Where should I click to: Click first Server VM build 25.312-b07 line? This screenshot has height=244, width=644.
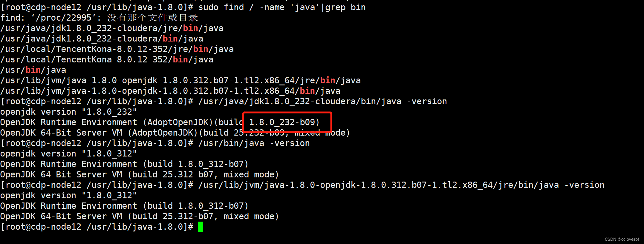coord(139,174)
